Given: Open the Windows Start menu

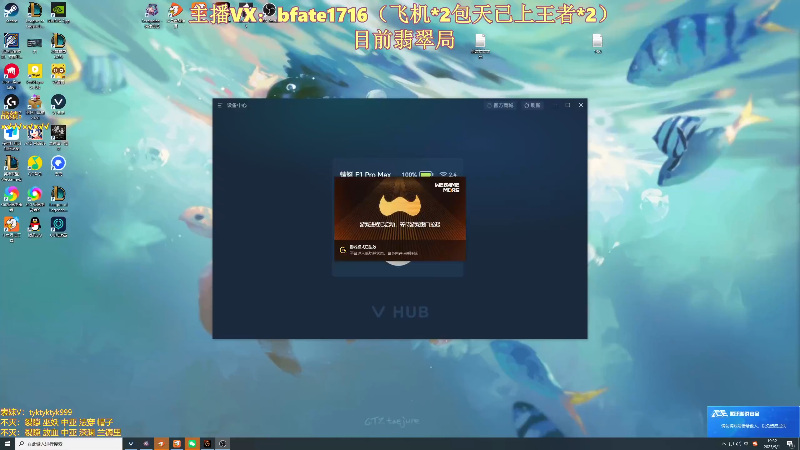Looking at the screenshot, I should point(7,444).
